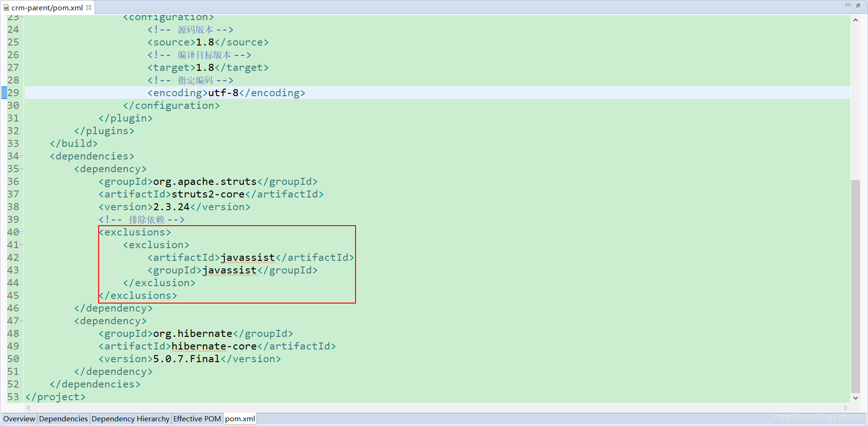Click struts2-core artifactId text
The width and height of the screenshot is (868, 426).
point(208,194)
